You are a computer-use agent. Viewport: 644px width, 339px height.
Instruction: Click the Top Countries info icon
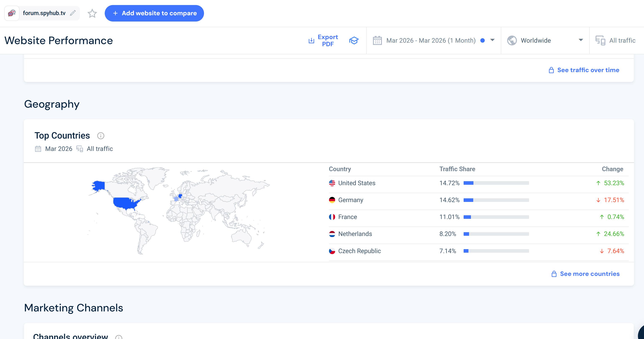[101, 136]
